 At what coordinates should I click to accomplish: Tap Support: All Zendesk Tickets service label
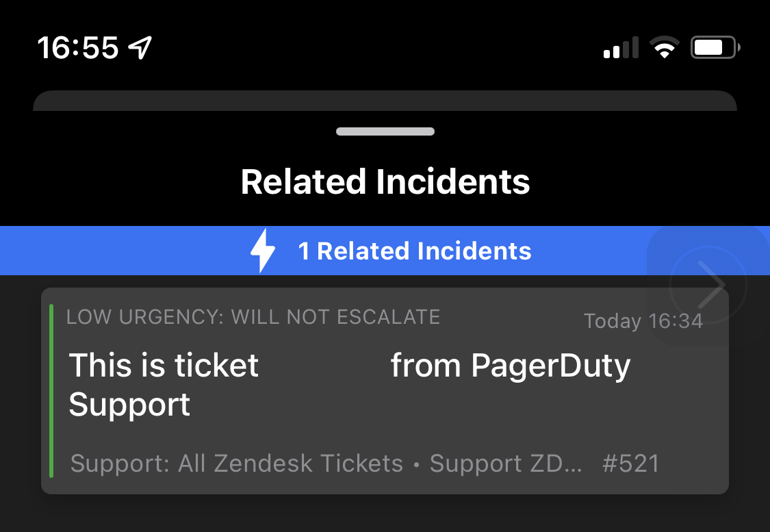237,464
